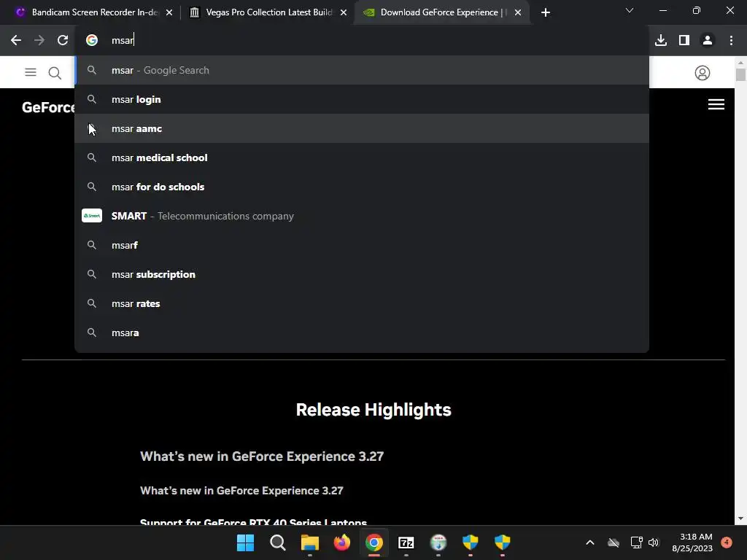Click the SMART company logo thumbnail
Image resolution: width=747 pixels, height=560 pixels.
tap(92, 216)
